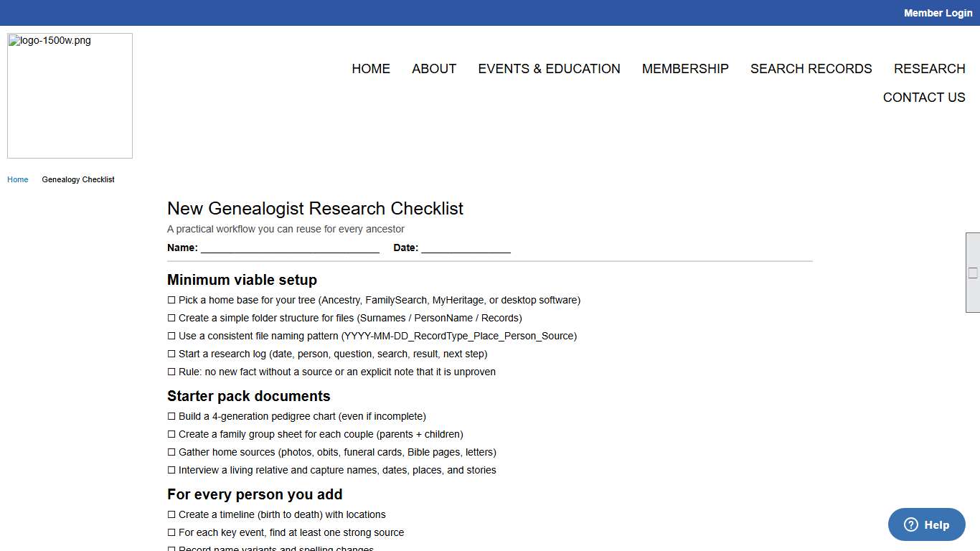
Task: Click the Name input line
Action: tap(290, 248)
